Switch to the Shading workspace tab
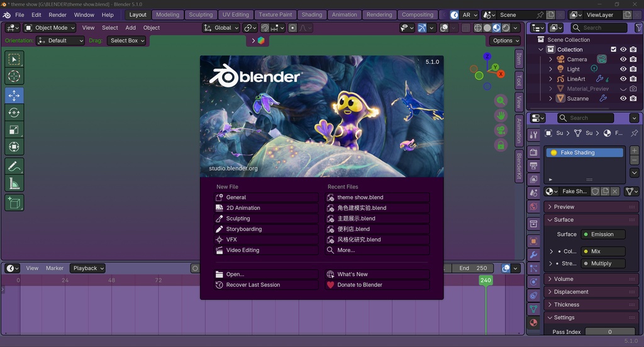Image resolution: width=644 pixels, height=347 pixels. pyautogui.click(x=312, y=15)
